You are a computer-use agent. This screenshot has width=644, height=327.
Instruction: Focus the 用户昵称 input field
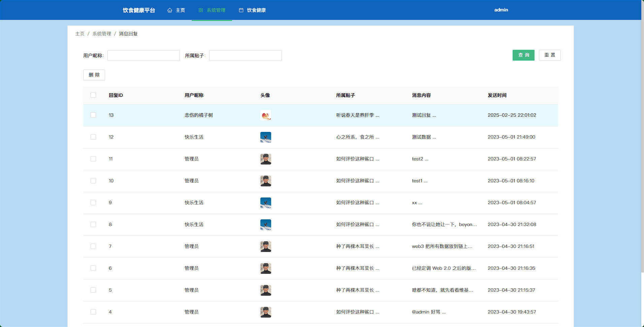(143, 56)
